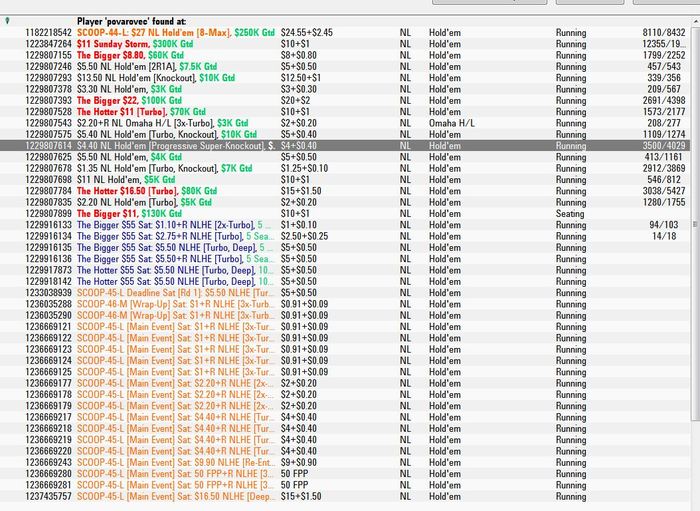The width and height of the screenshot is (700, 511).
Task: Select The Bigger $8.80, $60K Gtd row
Action: click(x=345, y=55)
